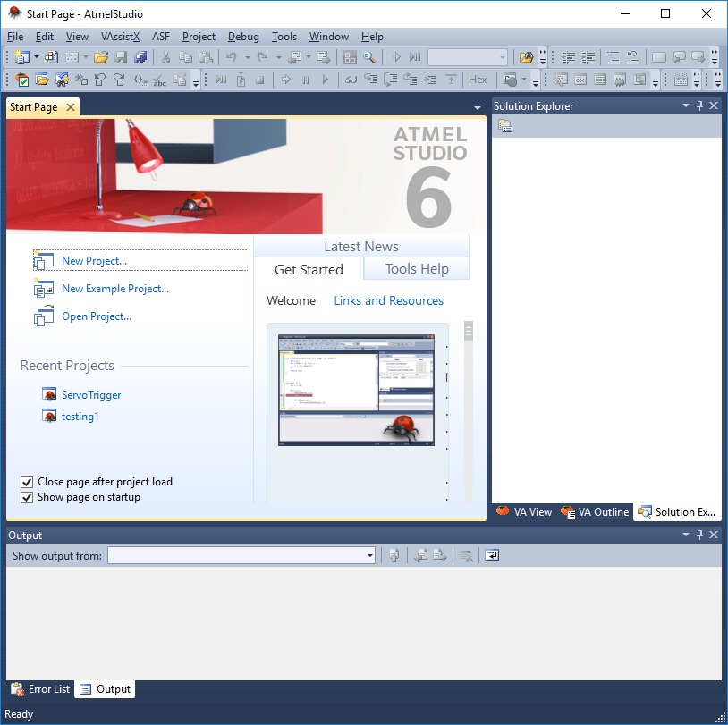Viewport: 728px width, 725px height.
Task: Click the Properties icon in Solution Explorer
Action: tap(505, 126)
